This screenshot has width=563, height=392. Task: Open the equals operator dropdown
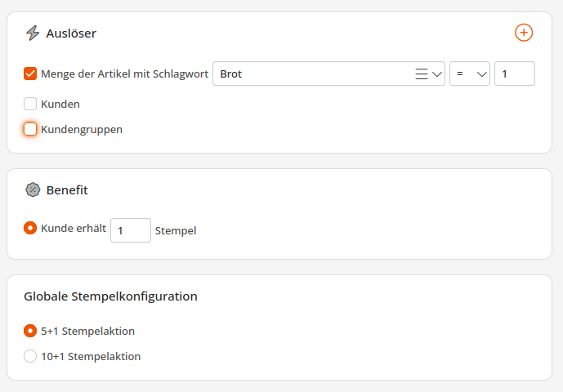tap(470, 73)
